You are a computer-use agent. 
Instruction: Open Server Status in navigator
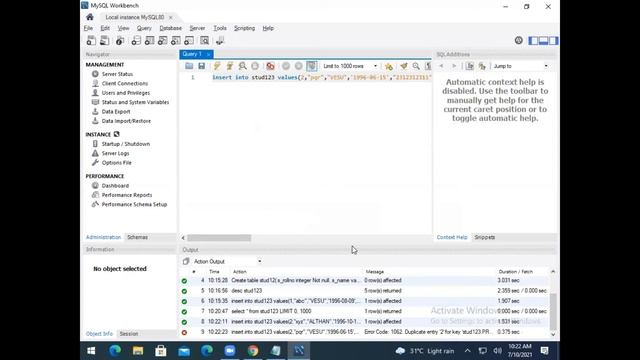coord(117,74)
